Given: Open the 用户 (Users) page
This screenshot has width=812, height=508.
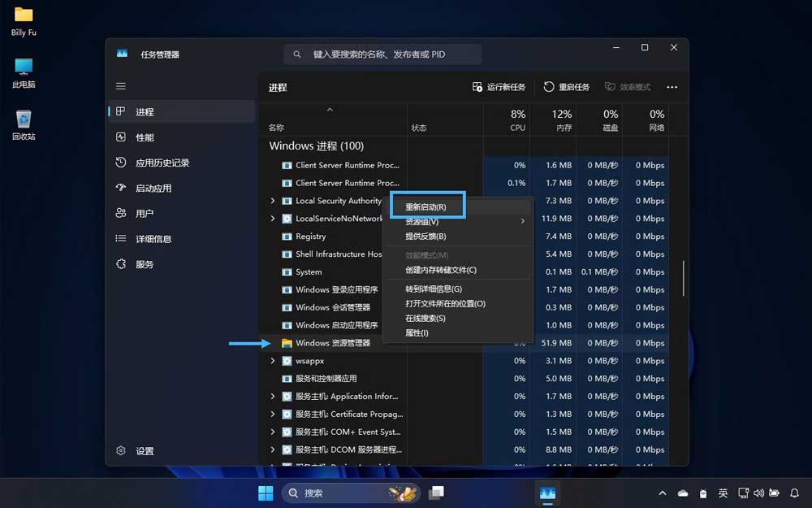Looking at the screenshot, I should pyautogui.click(x=146, y=213).
